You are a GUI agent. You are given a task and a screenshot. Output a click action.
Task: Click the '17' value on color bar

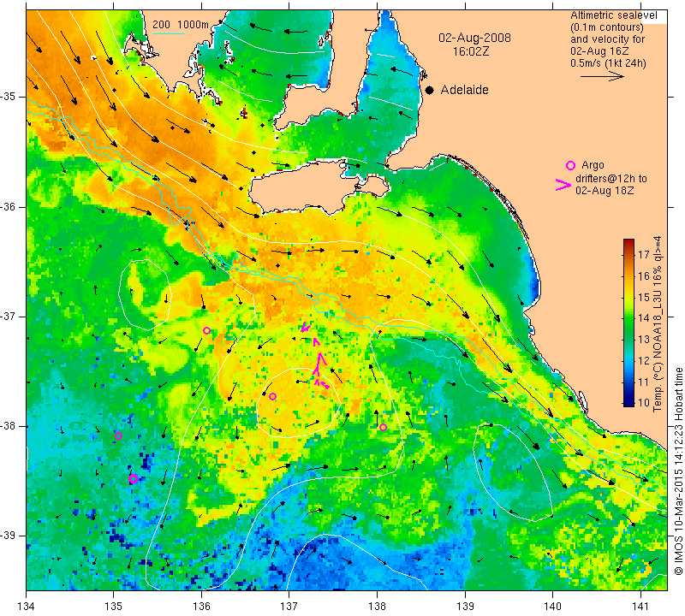pos(644,255)
